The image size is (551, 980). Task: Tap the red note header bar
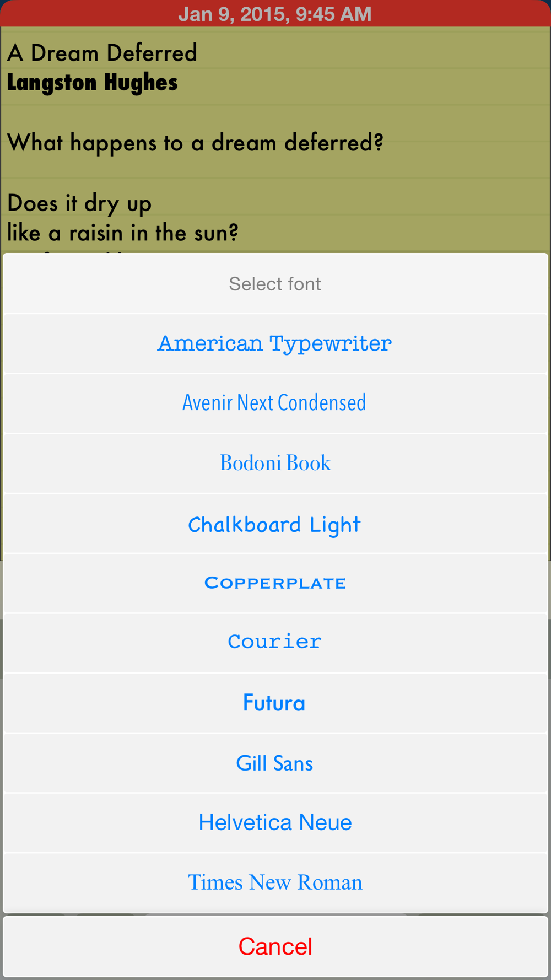275,13
